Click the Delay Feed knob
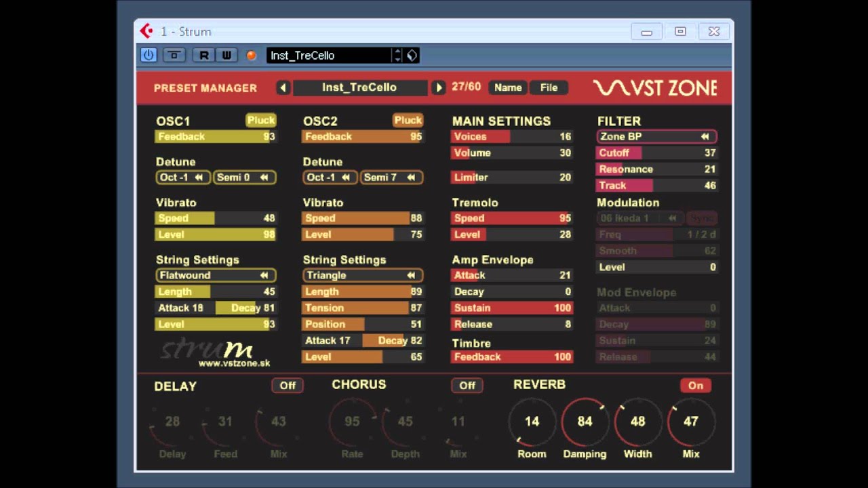The width and height of the screenshot is (868, 488). [225, 422]
